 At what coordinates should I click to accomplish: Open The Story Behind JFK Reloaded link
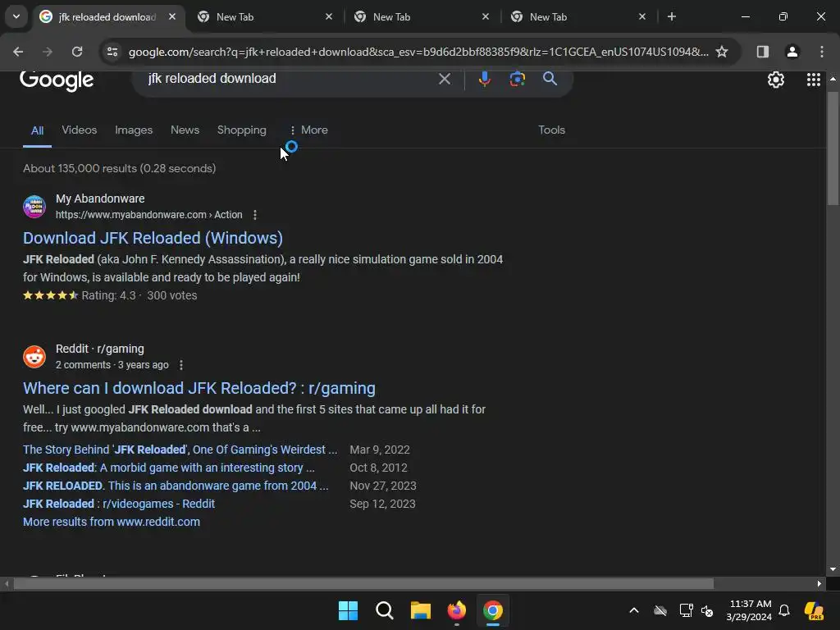180,450
